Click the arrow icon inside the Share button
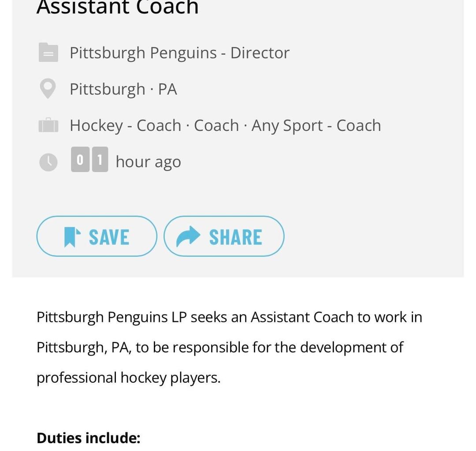Screen dimensions: 476x451 187,236
